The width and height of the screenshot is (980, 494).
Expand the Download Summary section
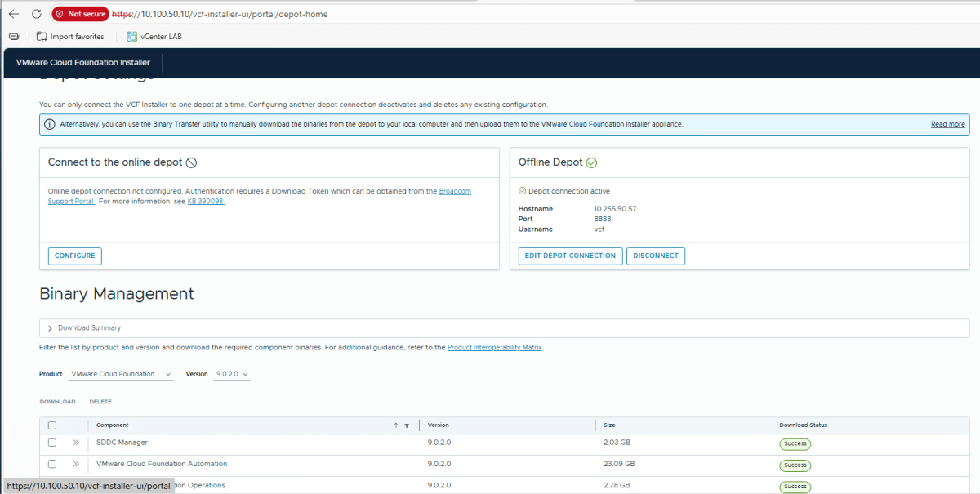coord(51,328)
